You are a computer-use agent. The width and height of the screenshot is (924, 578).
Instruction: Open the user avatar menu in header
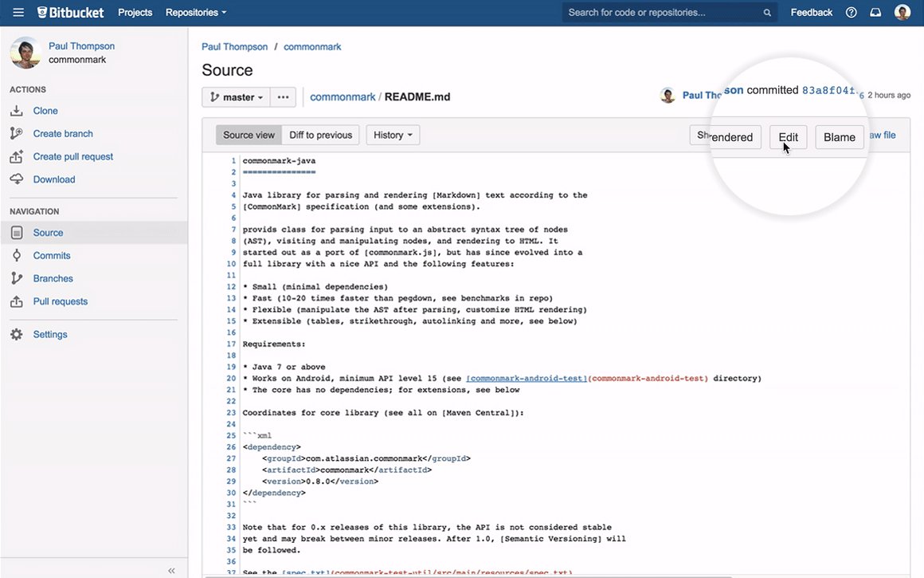point(902,13)
